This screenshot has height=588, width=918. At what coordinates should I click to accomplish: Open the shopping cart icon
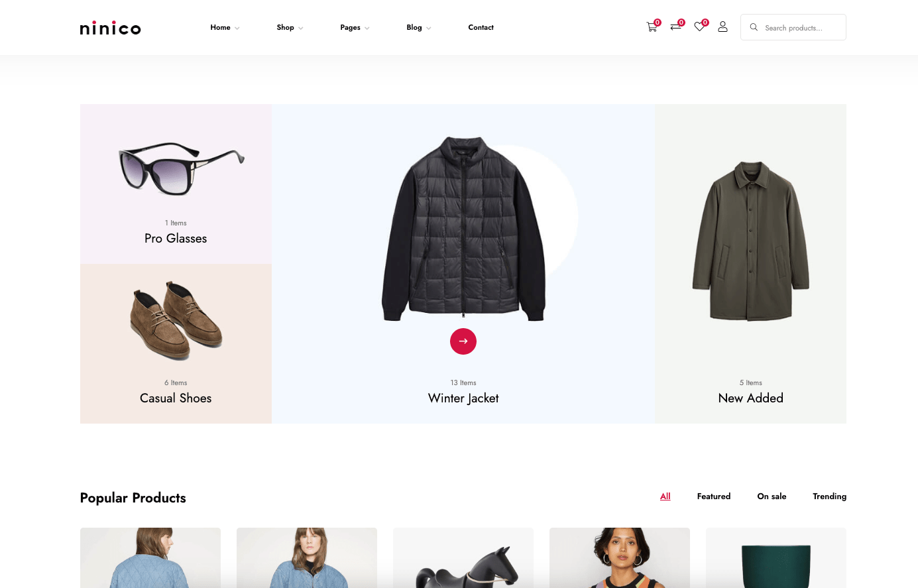click(x=652, y=27)
